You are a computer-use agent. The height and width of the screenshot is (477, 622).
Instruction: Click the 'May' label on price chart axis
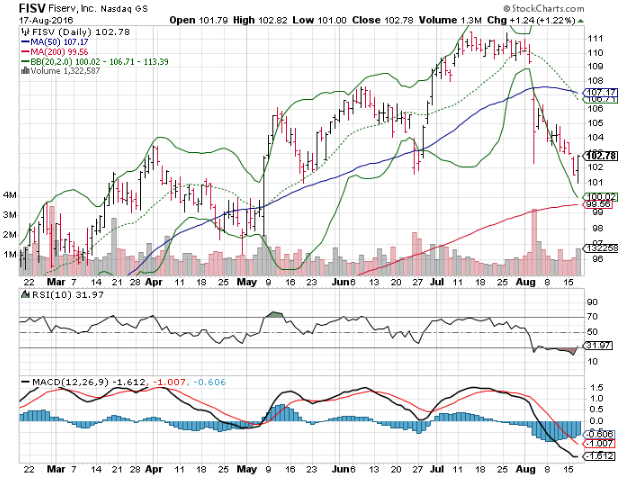[x=246, y=282]
